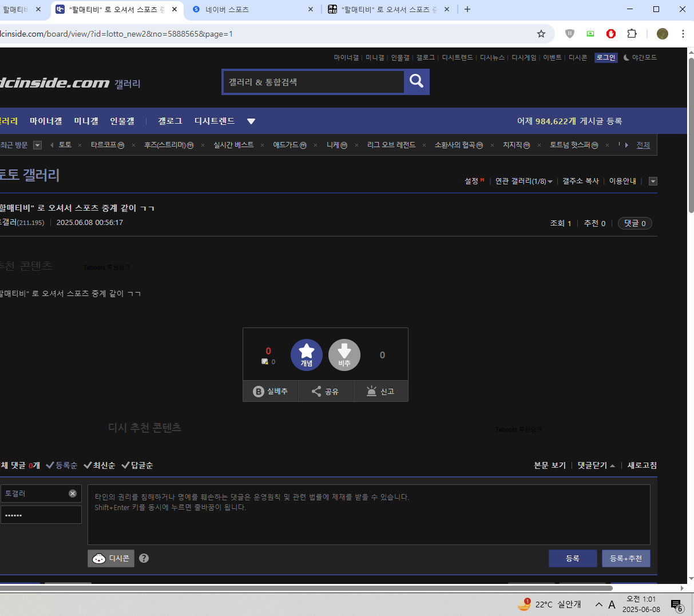Select 답글순 comment sort order
Screen dimensions: 694x616
click(x=137, y=465)
